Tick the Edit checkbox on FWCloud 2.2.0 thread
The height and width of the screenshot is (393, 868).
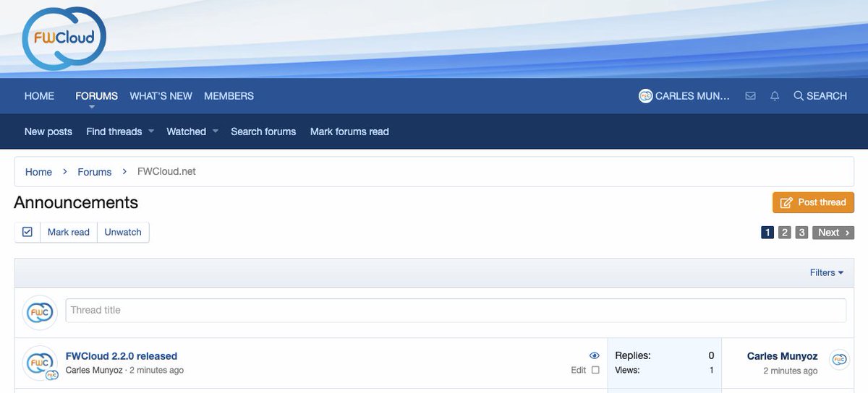595,370
